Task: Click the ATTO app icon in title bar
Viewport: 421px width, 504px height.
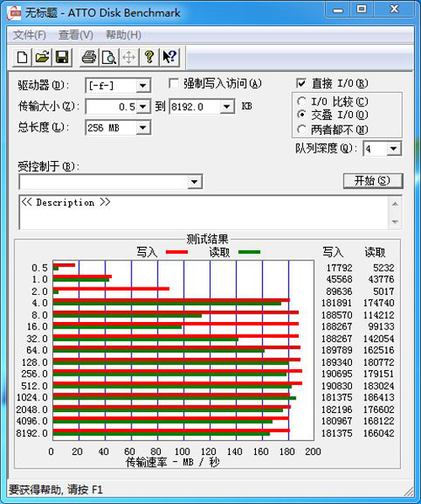Action: 13,13
